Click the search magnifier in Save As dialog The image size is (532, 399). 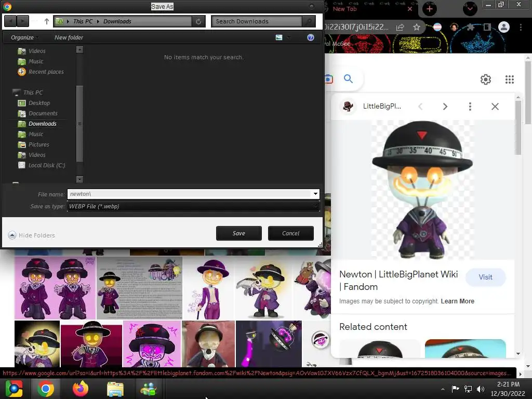click(309, 21)
